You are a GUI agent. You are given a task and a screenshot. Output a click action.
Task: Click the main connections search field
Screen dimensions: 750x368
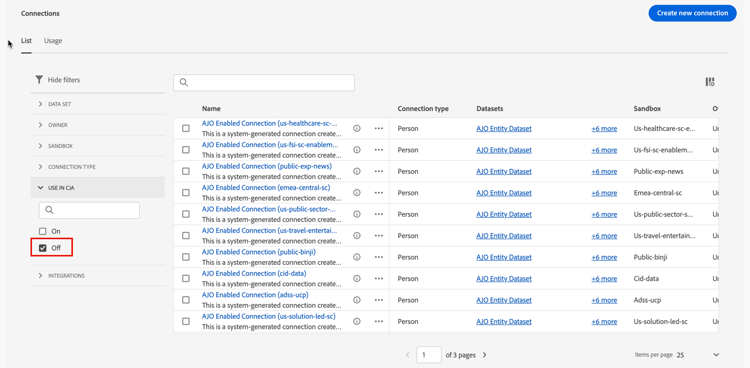[264, 82]
